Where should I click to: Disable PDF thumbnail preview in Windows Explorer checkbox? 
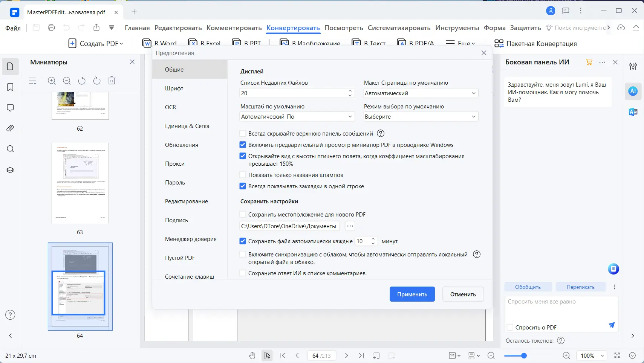(243, 145)
